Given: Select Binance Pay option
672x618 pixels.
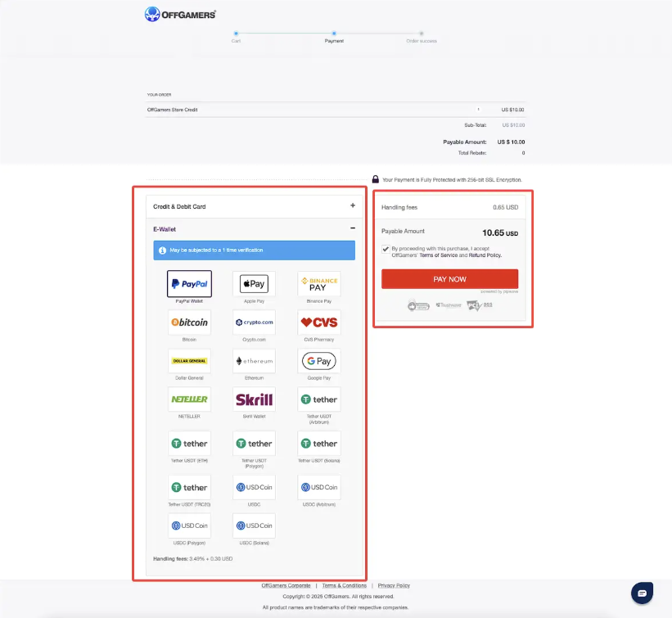Looking at the screenshot, I should tap(319, 284).
